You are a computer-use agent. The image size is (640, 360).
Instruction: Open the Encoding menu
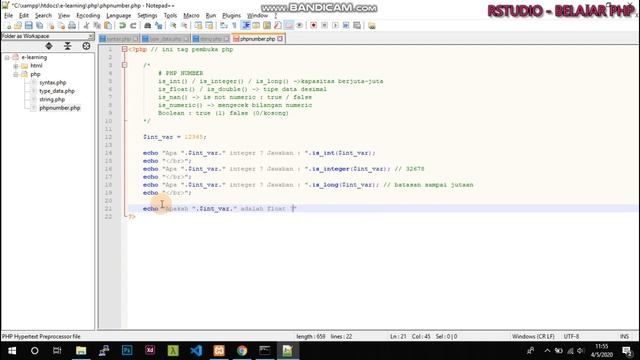[88, 16]
